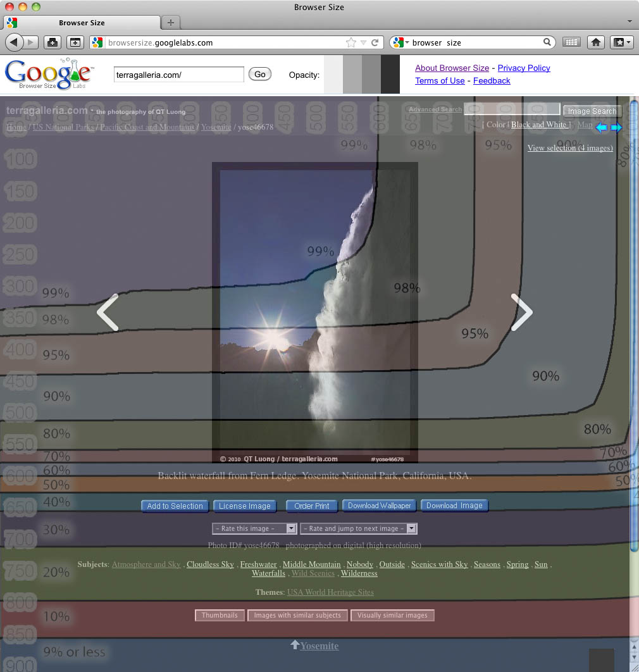Open the URL history dropdown arrow

coord(363,42)
